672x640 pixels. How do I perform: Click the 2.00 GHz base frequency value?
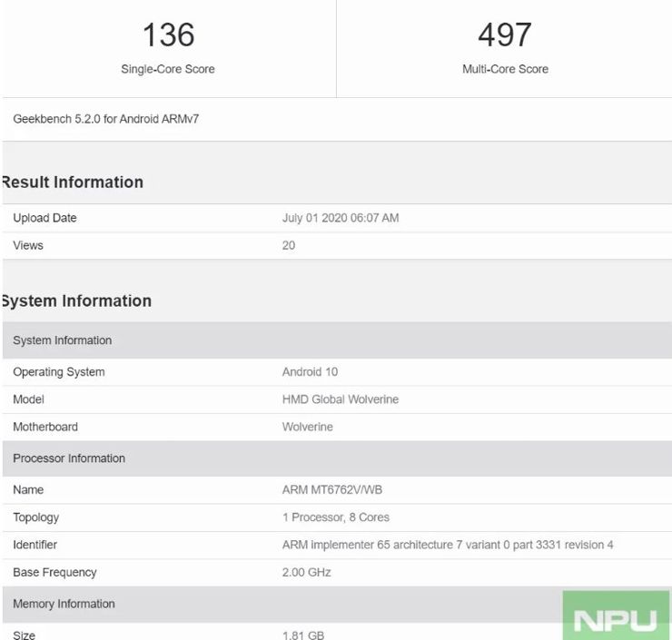pos(307,573)
